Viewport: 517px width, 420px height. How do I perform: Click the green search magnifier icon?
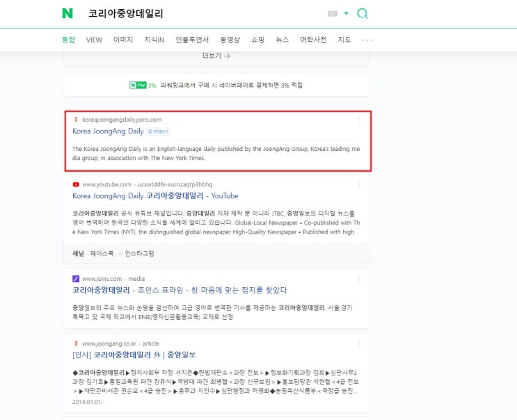(x=362, y=13)
